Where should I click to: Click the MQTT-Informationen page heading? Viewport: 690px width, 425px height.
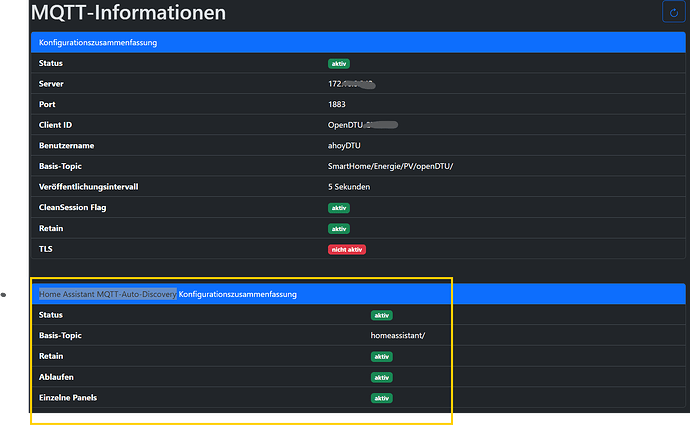128,12
